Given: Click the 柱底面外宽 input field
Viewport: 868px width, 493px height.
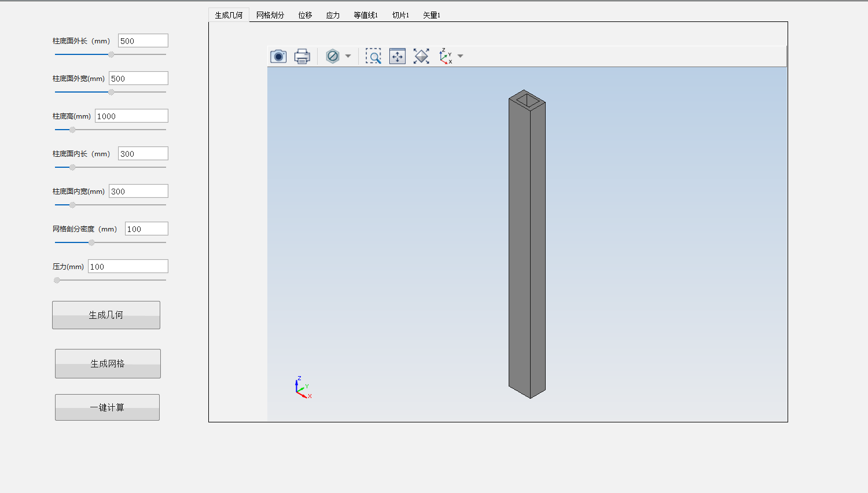Looking at the screenshot, I should pyautogui.click(x=138, y=78).
